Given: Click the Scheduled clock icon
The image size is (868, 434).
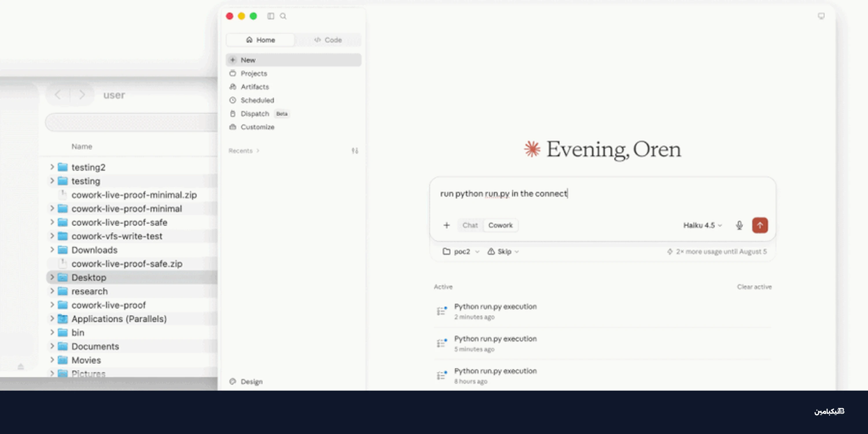Looking at the screenshot, I should click(233, 100).
